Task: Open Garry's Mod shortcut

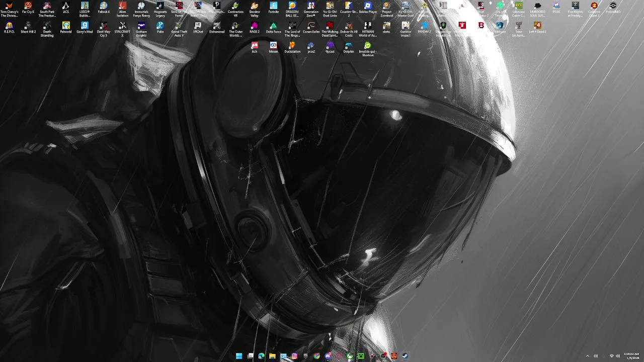Action: (x=85, y=27)
